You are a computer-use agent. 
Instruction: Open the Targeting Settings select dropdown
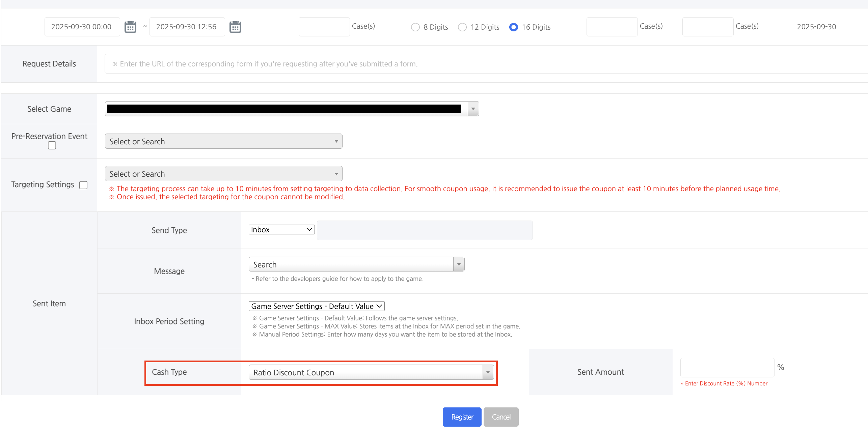(x=223, y=174)
